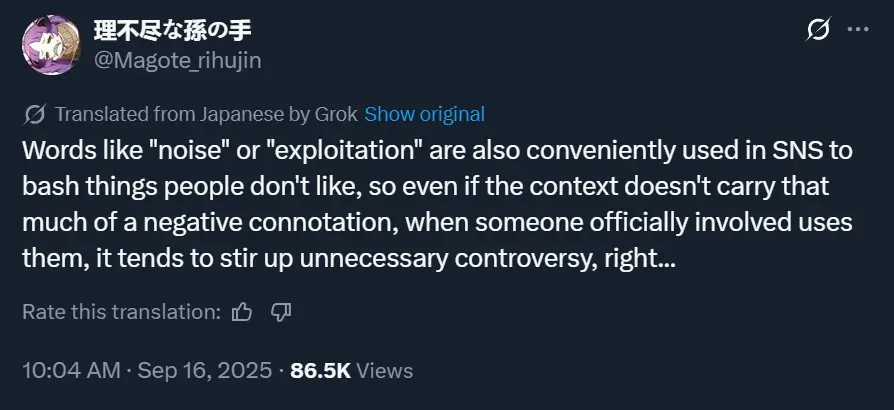Image resolution: width=894 pixels, height=410 pixels.
Task: Open the Grok icon beside the more menu
Action: point(817,30)
